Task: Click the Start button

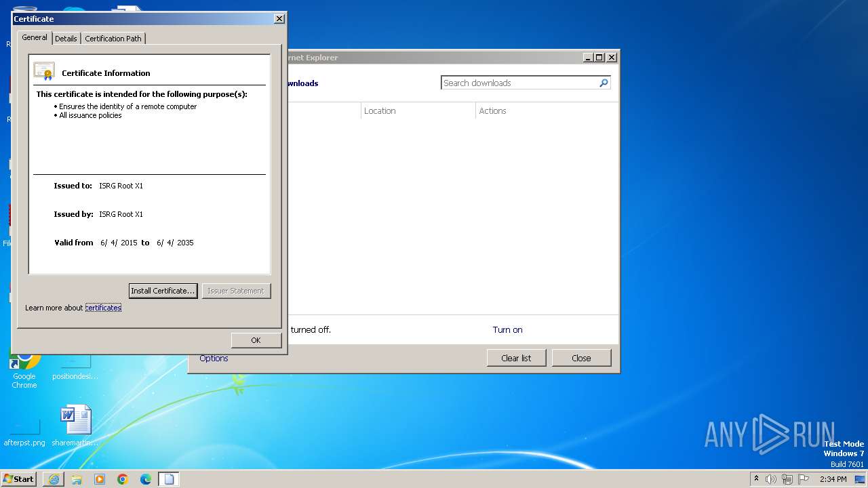Action: point(18,479)
